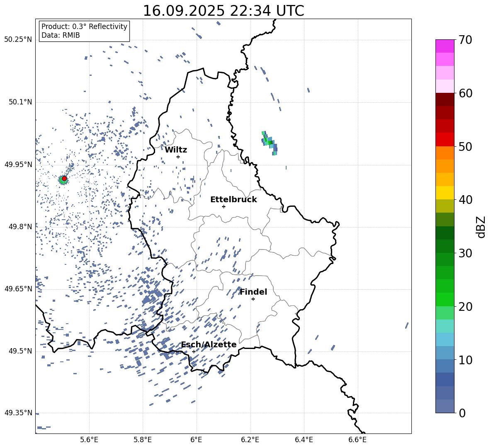Click the magenta top colorbar swatch
This screenshot has width=491, height=448.
click(445, 46)
